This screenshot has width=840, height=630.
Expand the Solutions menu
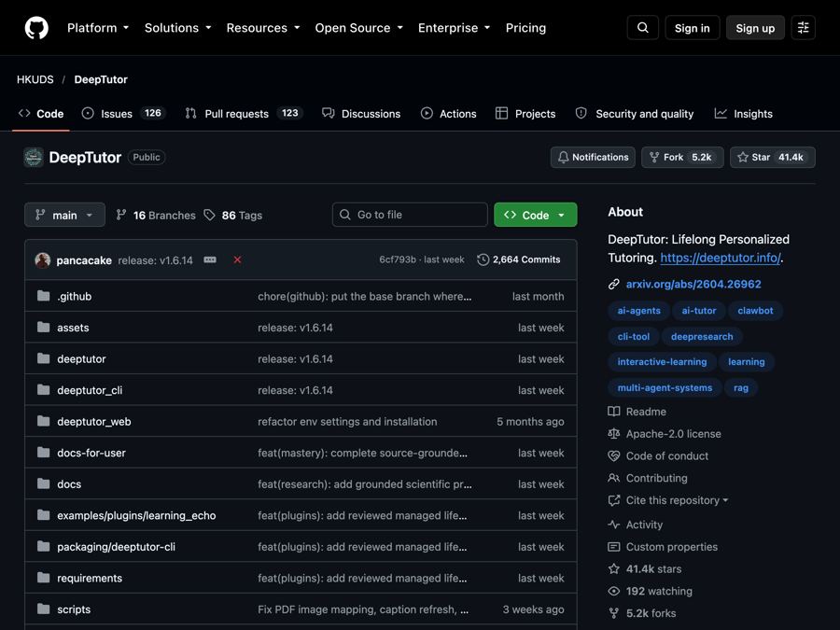point(178,28)
